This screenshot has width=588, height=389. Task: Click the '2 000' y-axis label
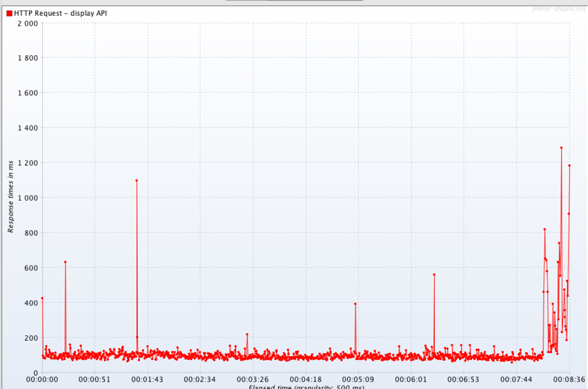(x=28, y=23)
